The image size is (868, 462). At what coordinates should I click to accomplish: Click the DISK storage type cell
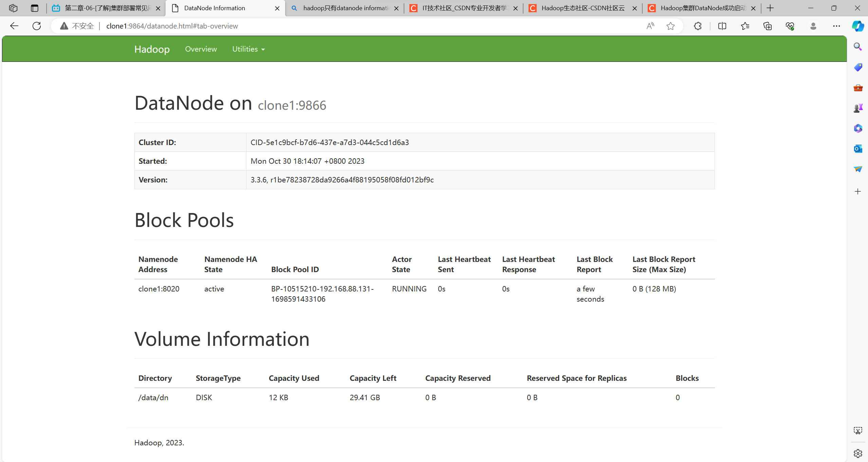pyautogui.click(x=204, y=397)
